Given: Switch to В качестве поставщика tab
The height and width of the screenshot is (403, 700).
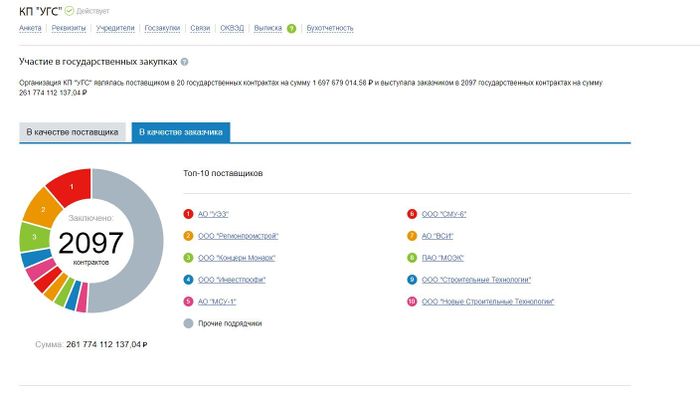Looking at the screenshot, I should tap(72, 132).
